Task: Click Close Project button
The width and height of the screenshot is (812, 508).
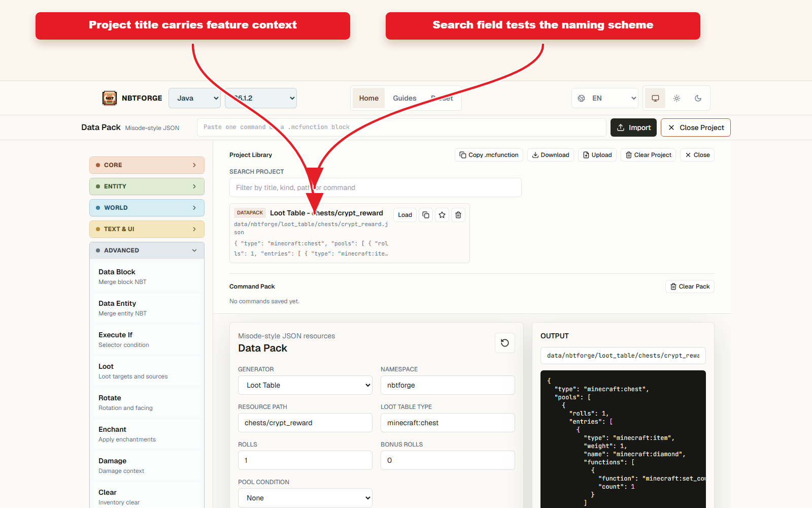Action: point(696,128)
